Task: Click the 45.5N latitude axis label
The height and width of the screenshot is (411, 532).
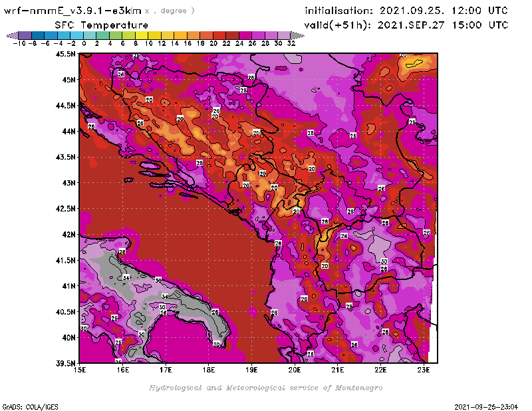Action: click(65, 54)
